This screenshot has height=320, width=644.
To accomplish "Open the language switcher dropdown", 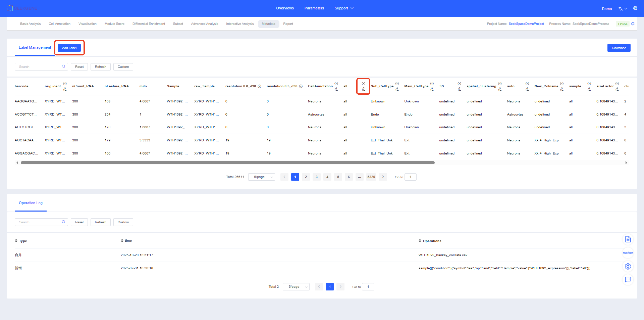I will pos(623,9).
